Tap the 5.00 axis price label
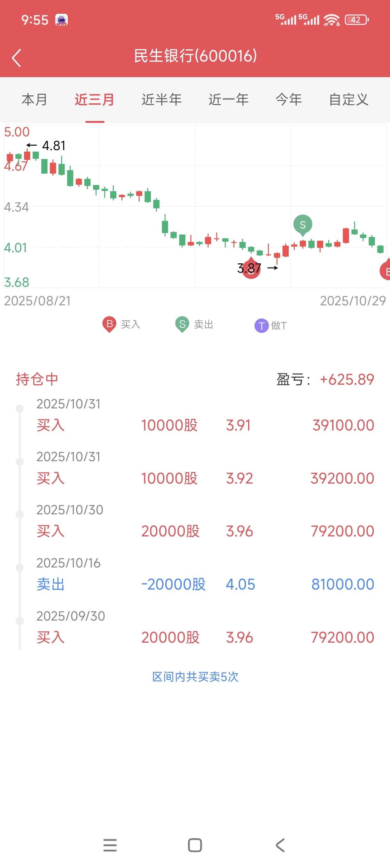The height and width of the screenshot is (868, 390). click(17, 132)
